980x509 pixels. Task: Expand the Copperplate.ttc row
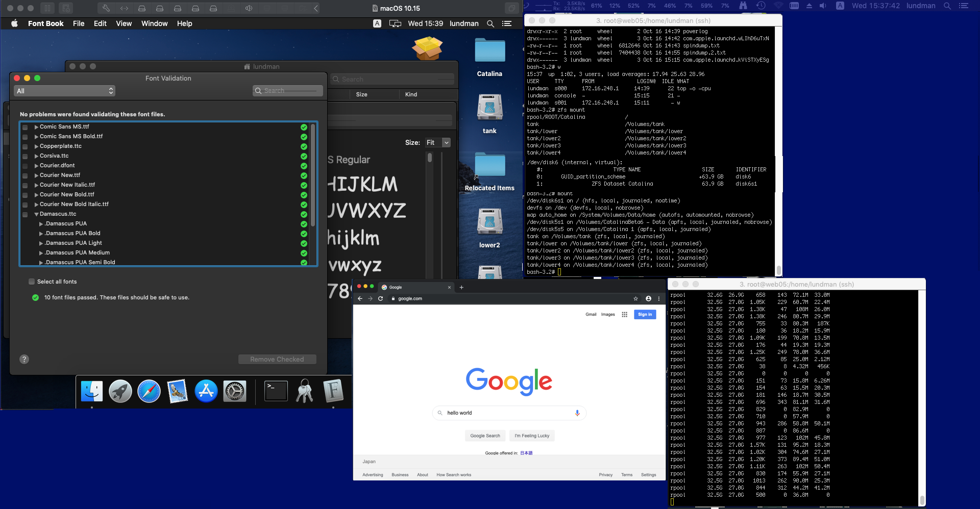pos(36,146)
